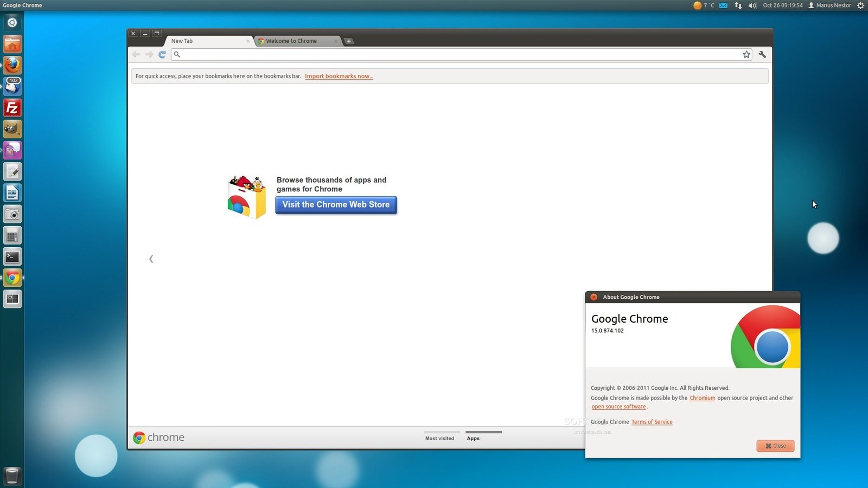The image size is (868, 488).
Task: Reload the page with the refresh icon
Action: pos(162,54)
